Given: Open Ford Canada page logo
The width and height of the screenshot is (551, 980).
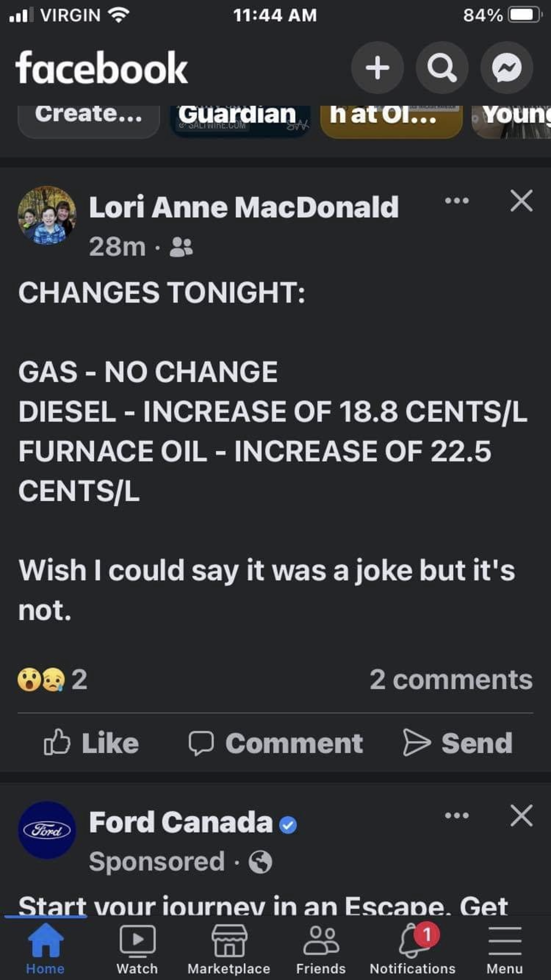Looking at the screenshot, I should pos(47,830).
